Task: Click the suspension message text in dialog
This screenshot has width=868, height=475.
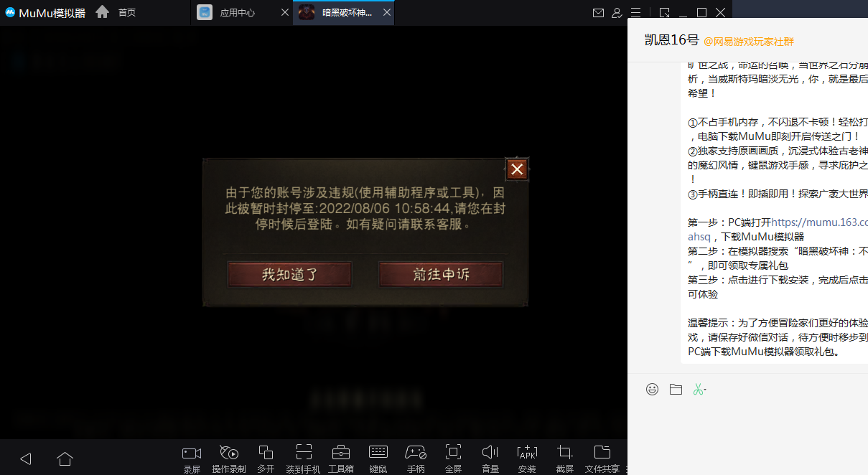Action: [x=365, y=208]
